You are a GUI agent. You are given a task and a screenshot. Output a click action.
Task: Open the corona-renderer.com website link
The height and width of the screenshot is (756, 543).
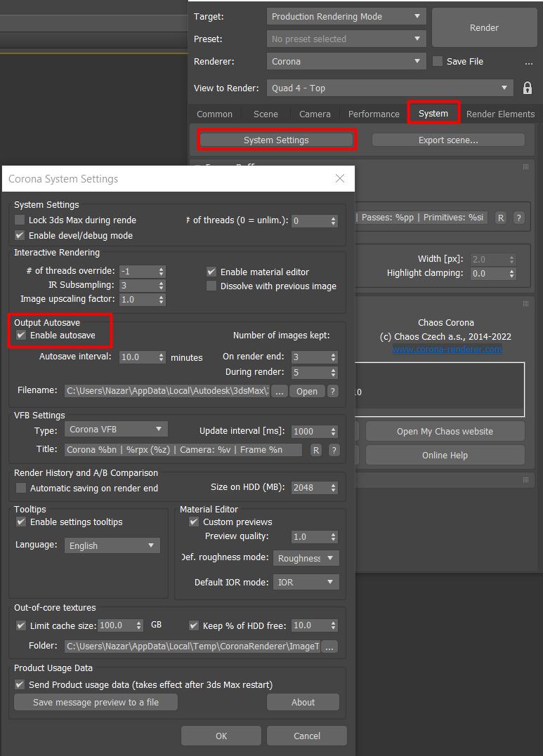pyautogui.click(x=447, y=349)
